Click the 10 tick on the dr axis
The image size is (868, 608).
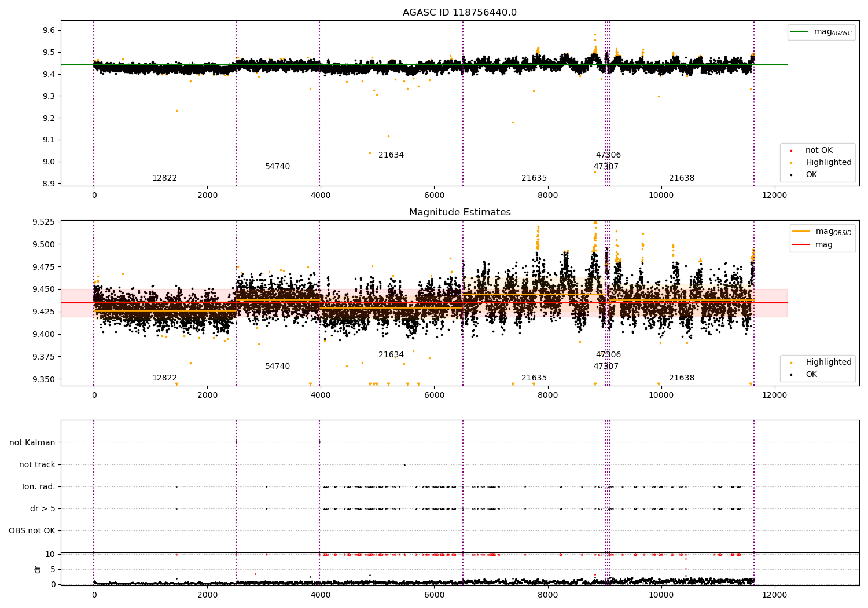(x=50, y=555)
